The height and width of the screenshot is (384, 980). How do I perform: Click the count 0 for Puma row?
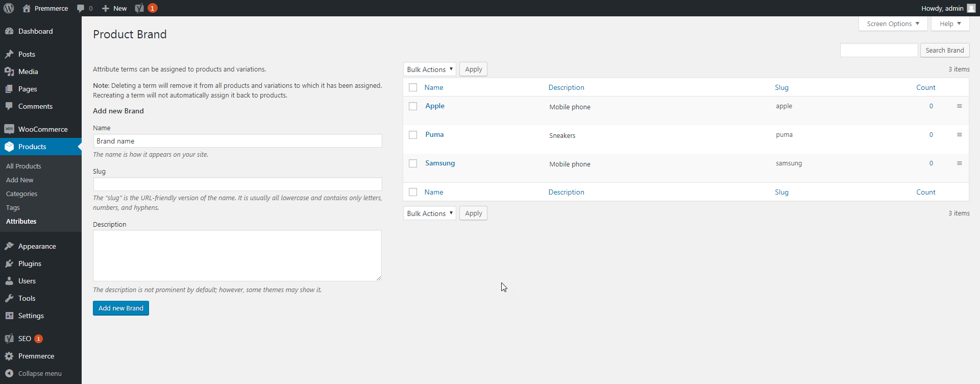point(931,135)
